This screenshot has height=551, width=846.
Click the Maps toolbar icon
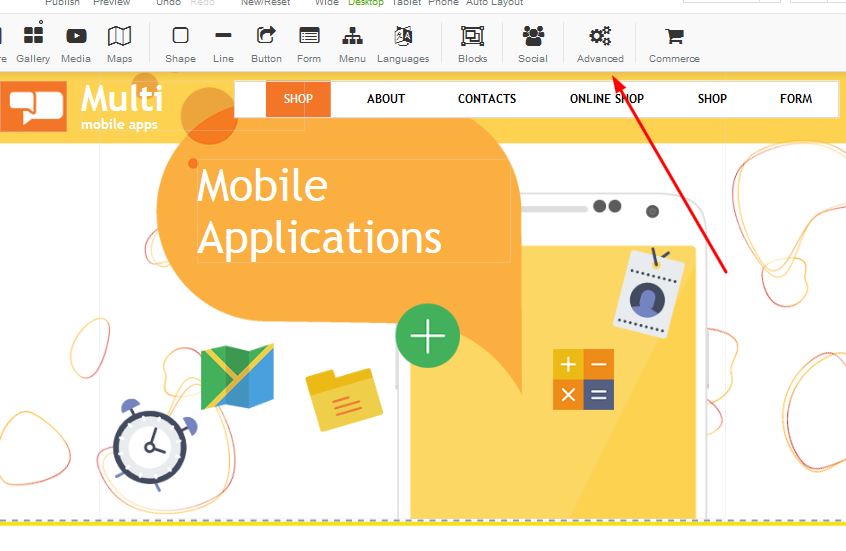(x=119, y=43)
